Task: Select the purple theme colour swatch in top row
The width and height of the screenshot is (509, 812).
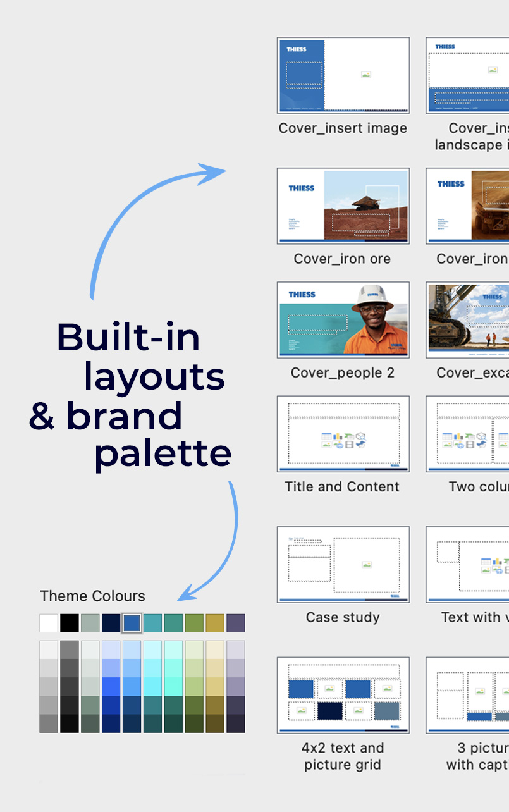Action: coord(236,623)
